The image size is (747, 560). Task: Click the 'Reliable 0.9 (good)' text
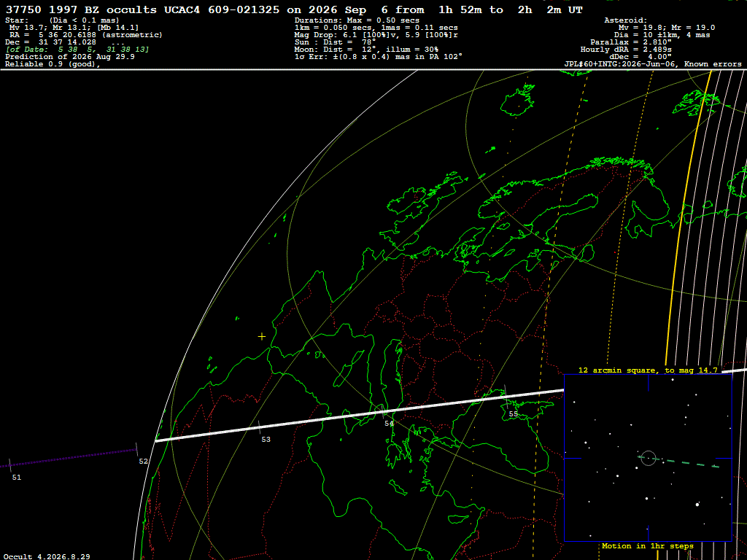pos(53,64)
